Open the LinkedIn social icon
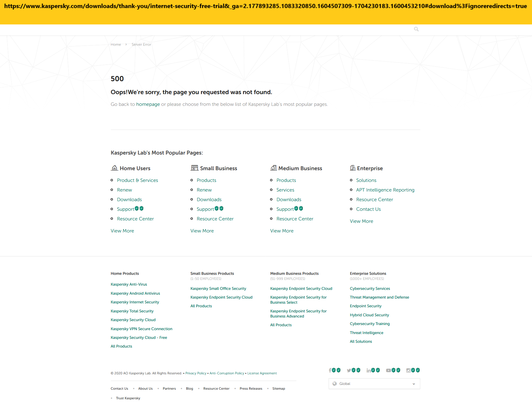Viewport: 532px width, 405px height. (369, 370)
